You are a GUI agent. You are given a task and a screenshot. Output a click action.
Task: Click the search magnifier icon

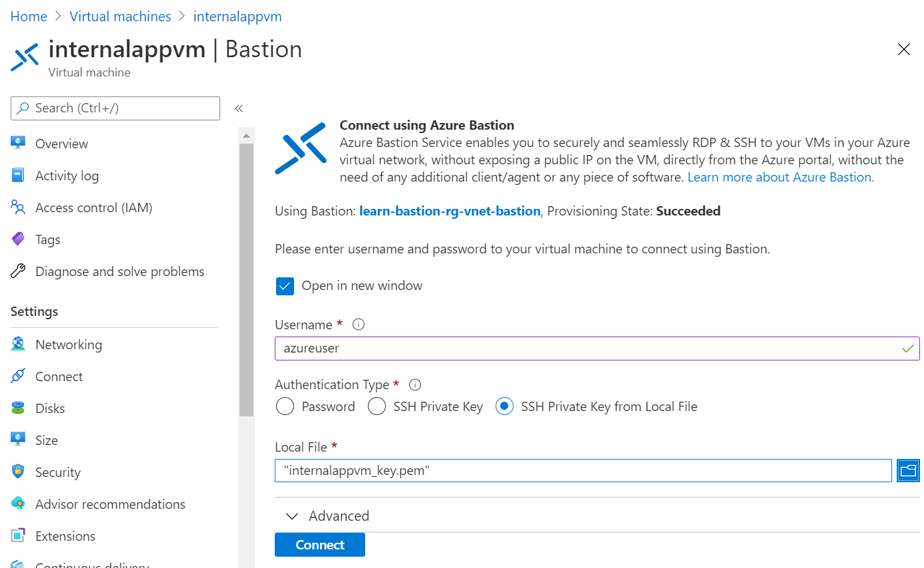(24, 108)
